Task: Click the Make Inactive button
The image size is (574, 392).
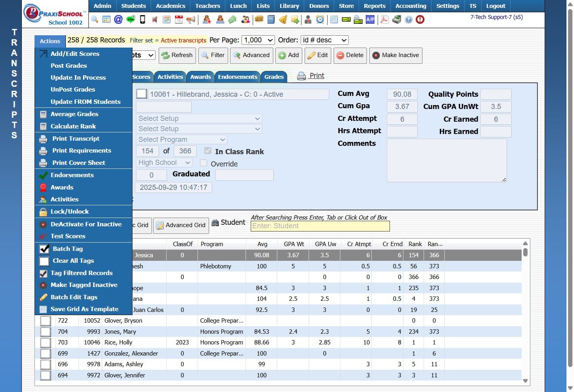Action: pos(395,55)
